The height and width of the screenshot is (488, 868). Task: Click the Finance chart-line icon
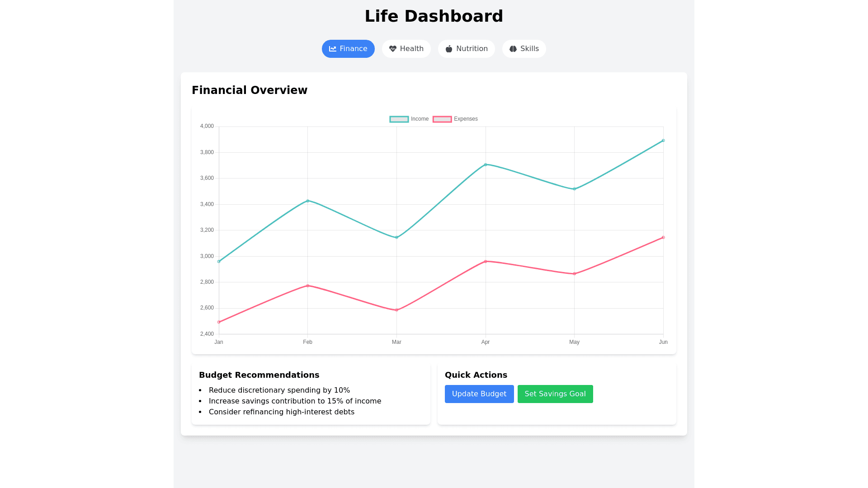(333, 49)
